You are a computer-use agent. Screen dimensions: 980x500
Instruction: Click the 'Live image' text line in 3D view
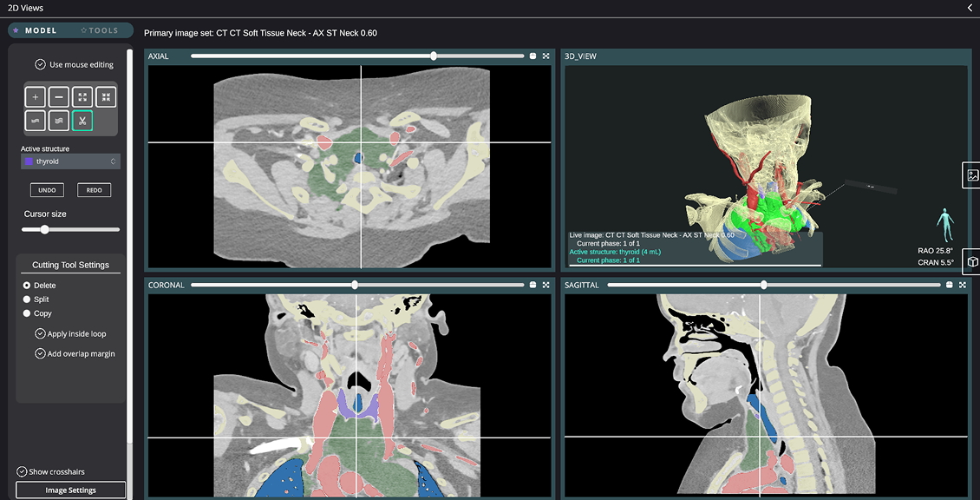click(x=652, y=235)
